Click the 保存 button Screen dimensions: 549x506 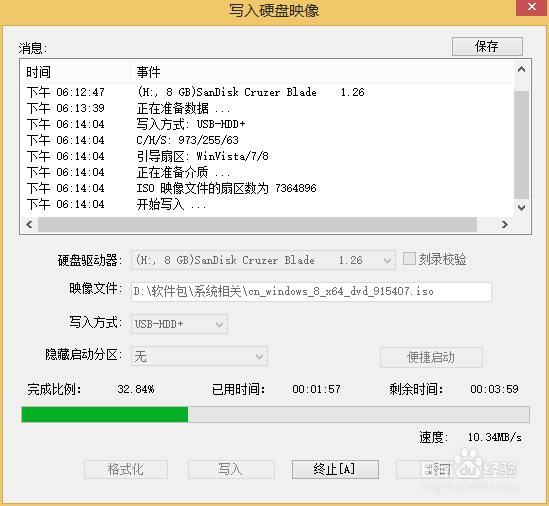click(x=487, y=46)
